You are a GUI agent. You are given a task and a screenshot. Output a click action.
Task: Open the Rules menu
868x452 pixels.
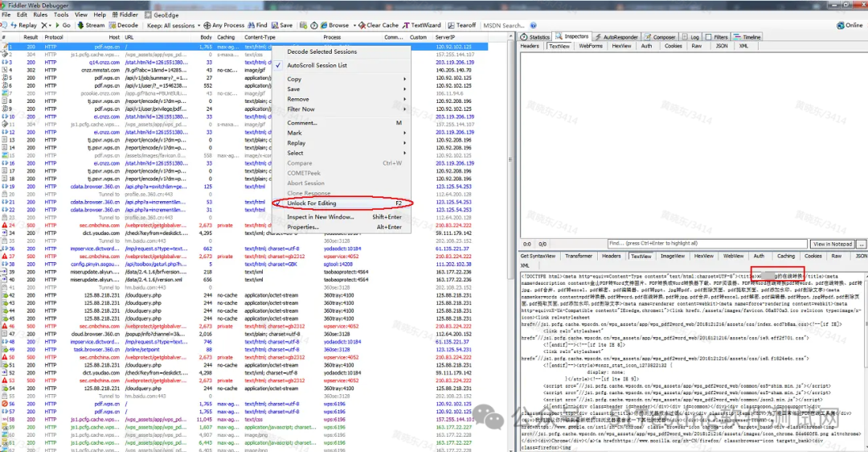tap(40, 15)
